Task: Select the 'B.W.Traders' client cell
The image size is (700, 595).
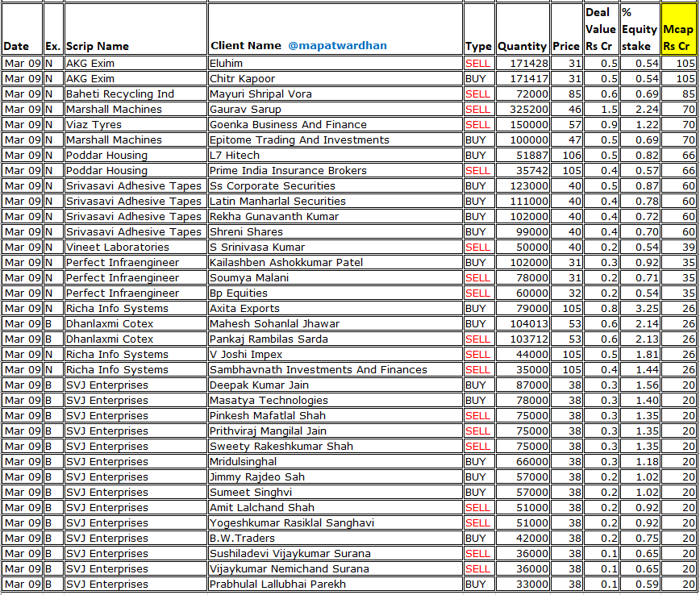Action: [335, 539]
